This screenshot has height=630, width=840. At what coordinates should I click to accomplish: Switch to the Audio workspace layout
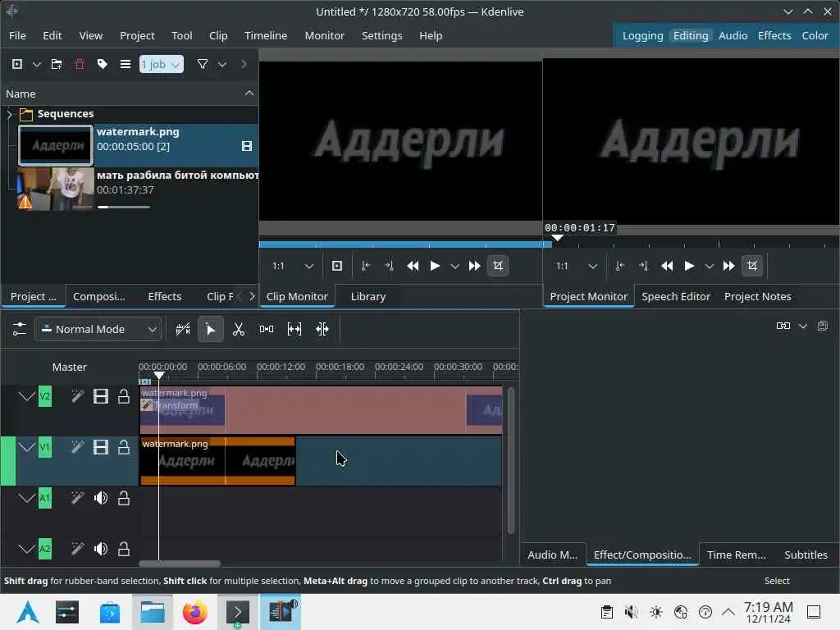[x=733, y=35]
